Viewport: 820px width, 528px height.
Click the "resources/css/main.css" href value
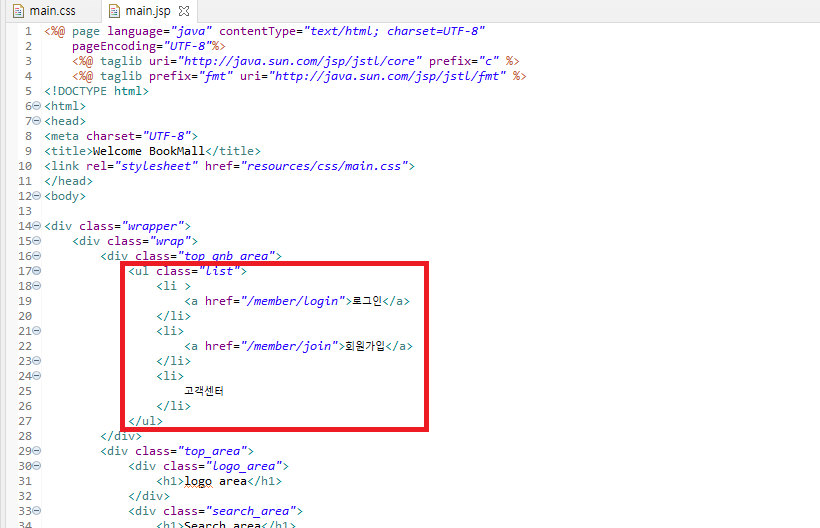324,166
